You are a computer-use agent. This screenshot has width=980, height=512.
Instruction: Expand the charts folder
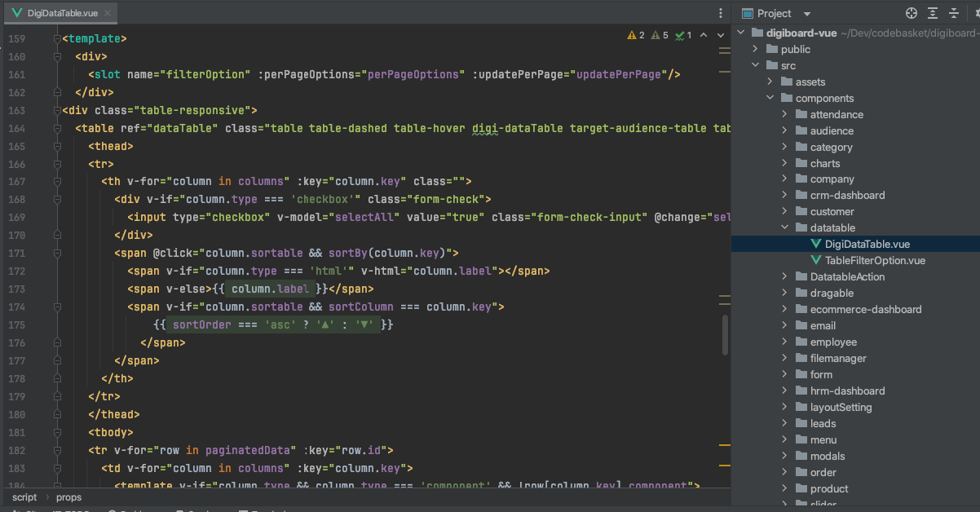pyautogui.click(x=785, y=163)
